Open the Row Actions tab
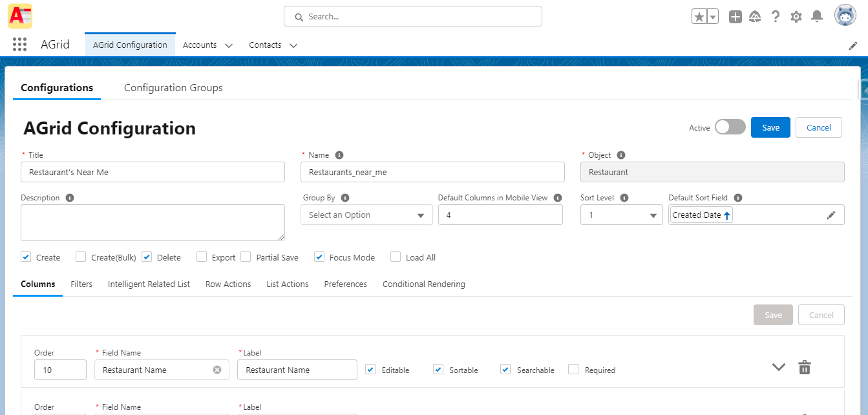Viewport: 868px width, 415px height. (228, 284)
